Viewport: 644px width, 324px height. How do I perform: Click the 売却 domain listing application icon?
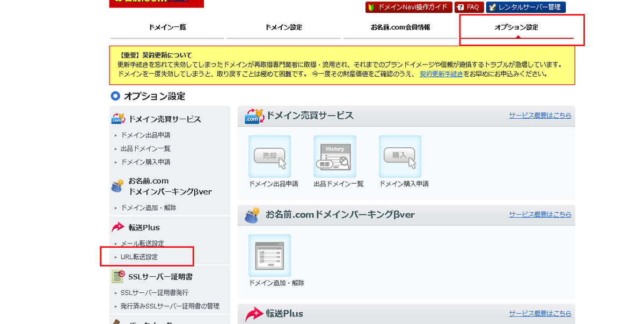pyautogui.click(x=269, y=156)
